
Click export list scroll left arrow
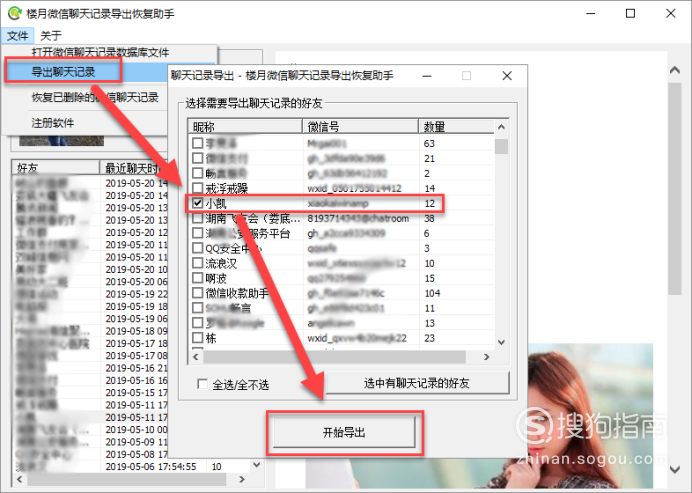point(196,357)
